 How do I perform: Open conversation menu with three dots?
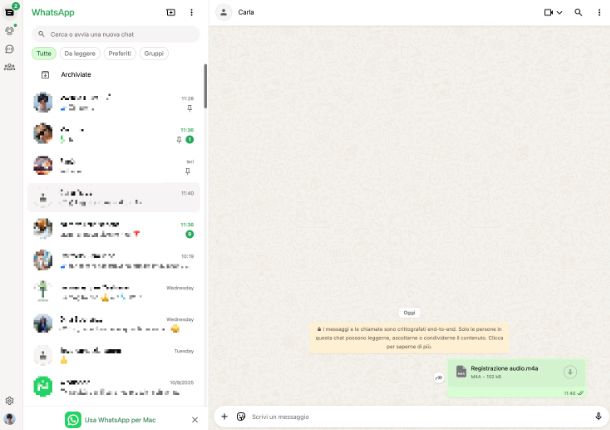[599, 12]
